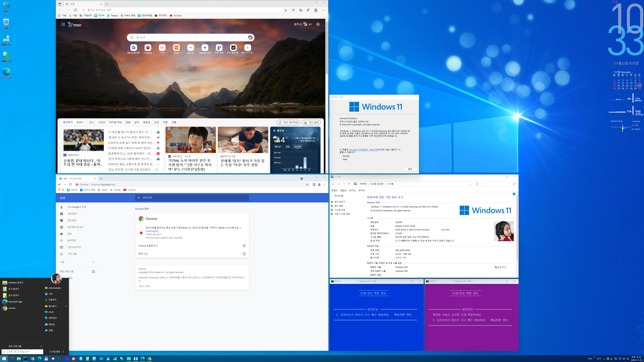The image size is (644, 362).
Task: Click 확인 button in Windows 정보 dialog
Action: pos(410,169)
